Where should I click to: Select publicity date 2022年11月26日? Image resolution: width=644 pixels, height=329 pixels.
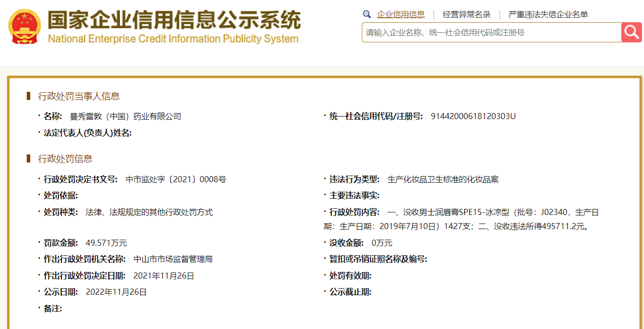click(x=116, y=292)
